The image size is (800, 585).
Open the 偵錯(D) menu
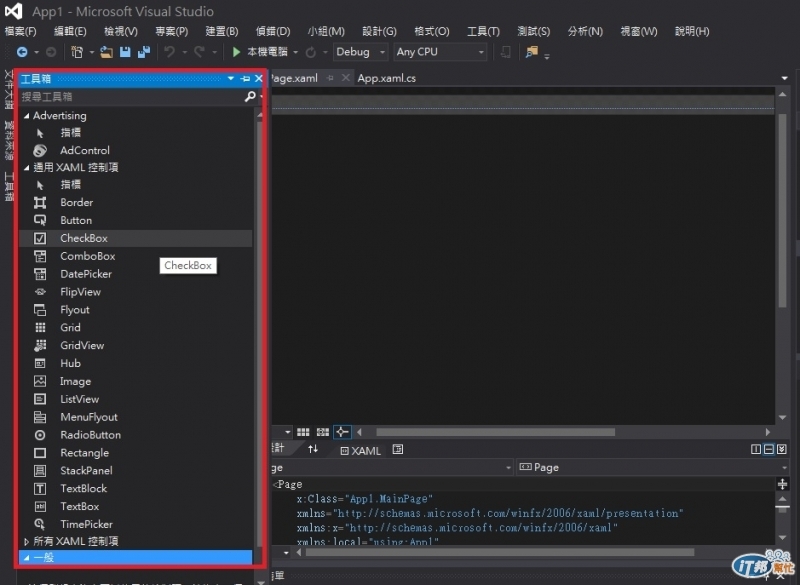coord(273,32)
